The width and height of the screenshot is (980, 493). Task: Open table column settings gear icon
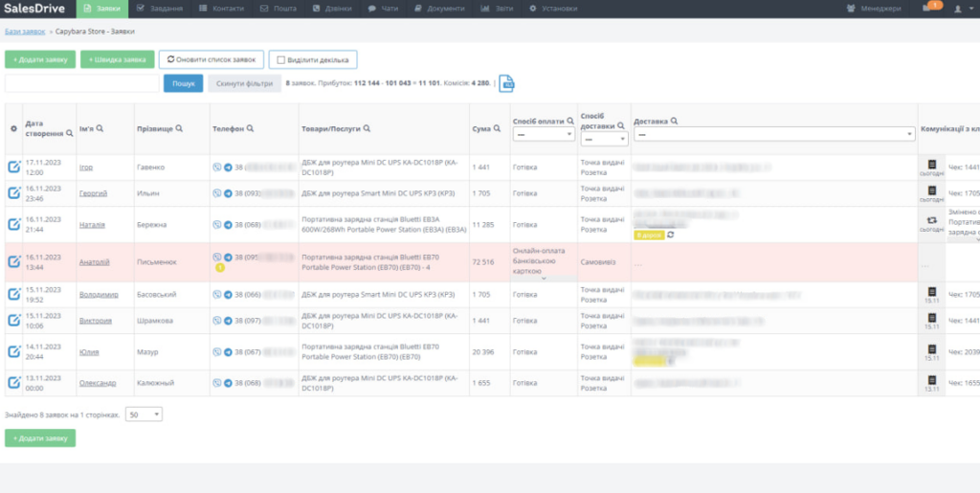13,128
